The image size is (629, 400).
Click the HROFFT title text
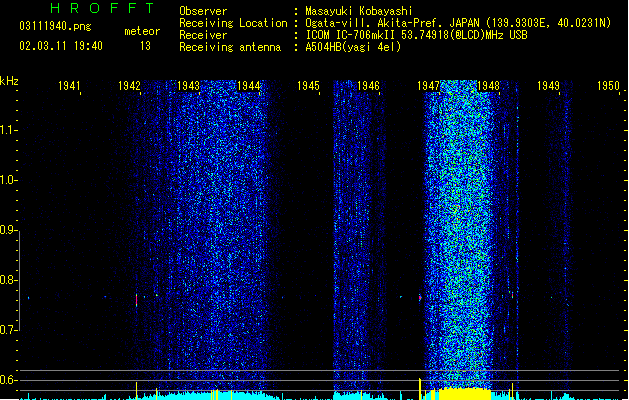[103, 8]
